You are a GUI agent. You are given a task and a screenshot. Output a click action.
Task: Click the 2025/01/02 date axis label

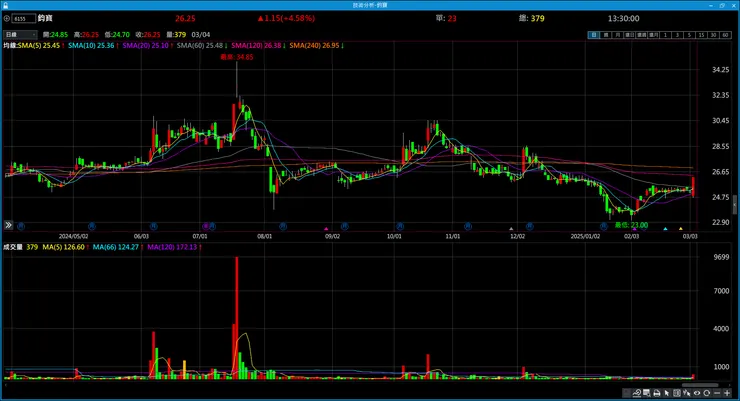[585, 236]
